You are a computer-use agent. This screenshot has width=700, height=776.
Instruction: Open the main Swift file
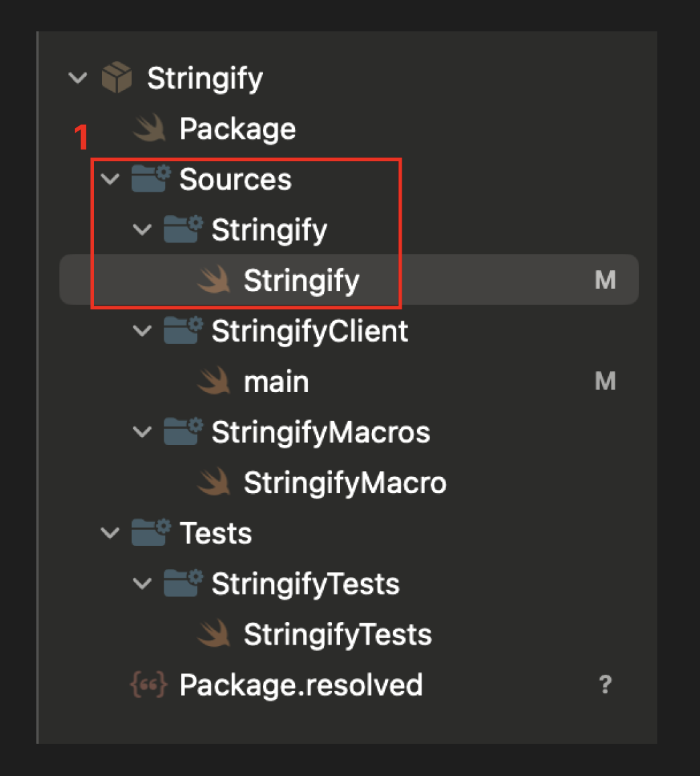[276, 382]
